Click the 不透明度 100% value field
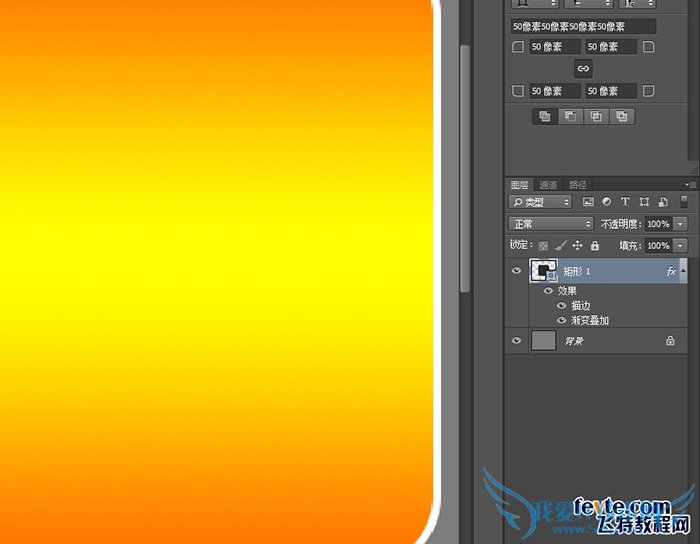 pyautogui.click(x=658, y=224)
